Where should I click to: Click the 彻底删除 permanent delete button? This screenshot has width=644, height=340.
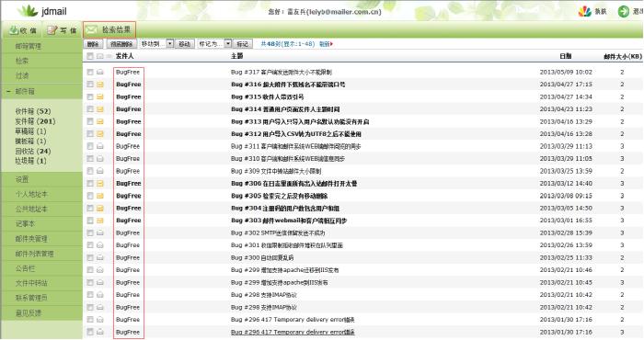pyautogui.click(x=121, y=44)
